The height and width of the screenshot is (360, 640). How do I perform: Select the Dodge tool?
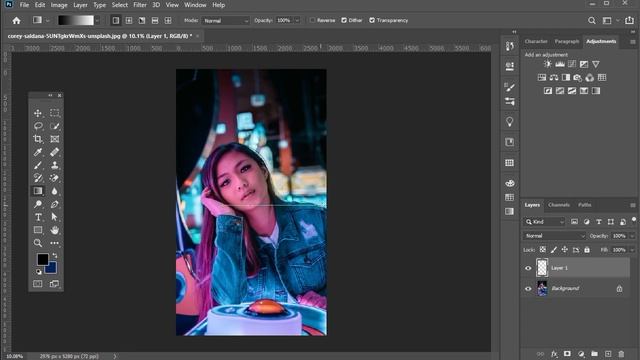(38, 204)
